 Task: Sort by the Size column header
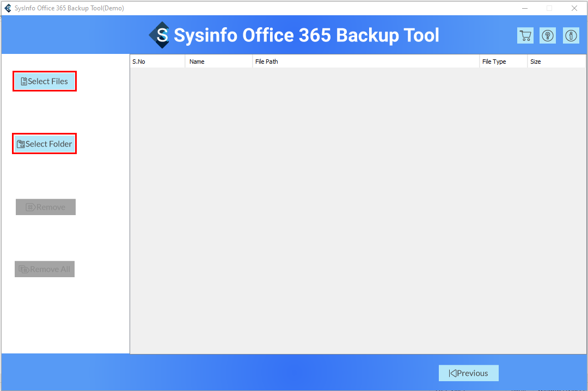tap(555, 62)
